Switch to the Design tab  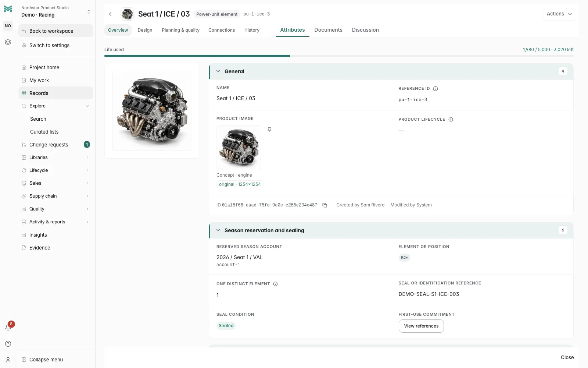point(145,30)
